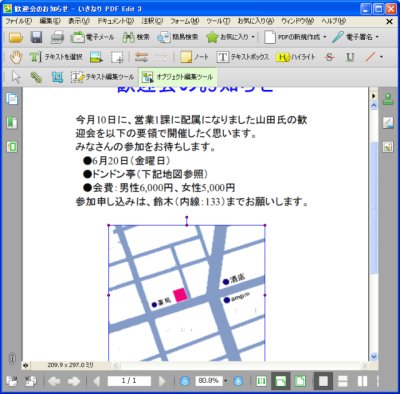The width and height of the screenshot is (400, 394).
Task: Choose the Underline annotation tool
Action: (x=350, y=57)
